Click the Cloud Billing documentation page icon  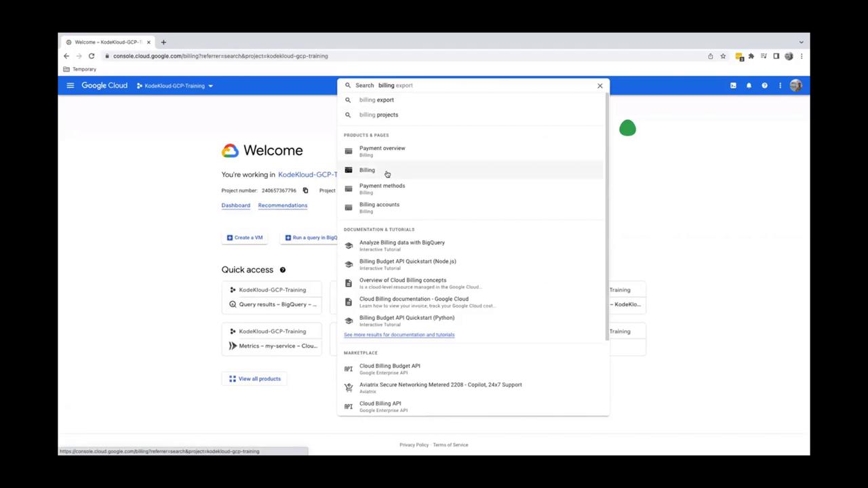click(349, 302)
